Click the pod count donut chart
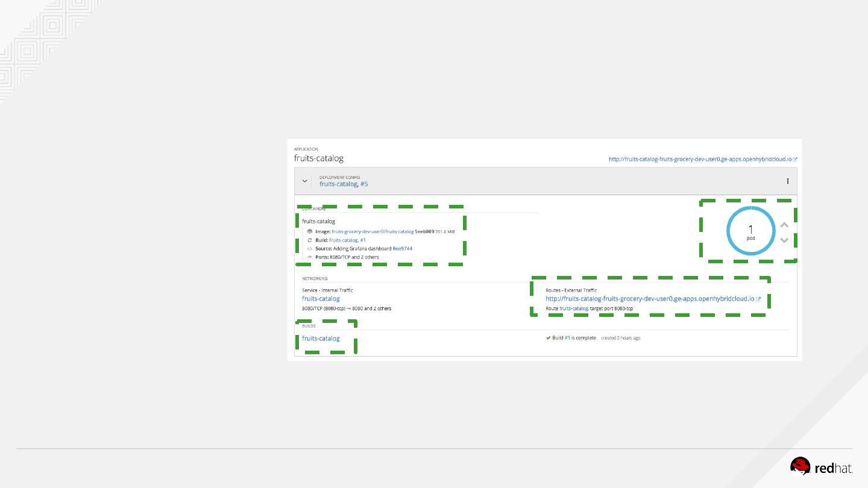The image size is (868, 488). (x=750, y=231)
